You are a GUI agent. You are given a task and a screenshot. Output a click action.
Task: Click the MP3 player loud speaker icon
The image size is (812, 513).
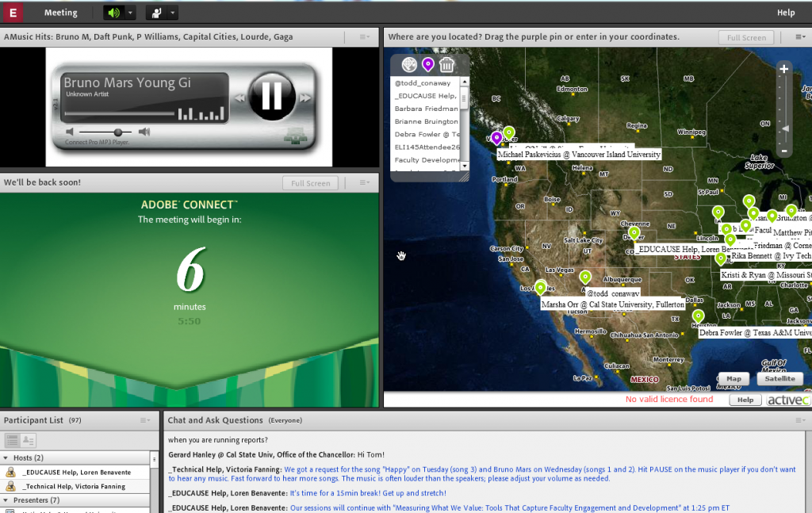point(144,132)
